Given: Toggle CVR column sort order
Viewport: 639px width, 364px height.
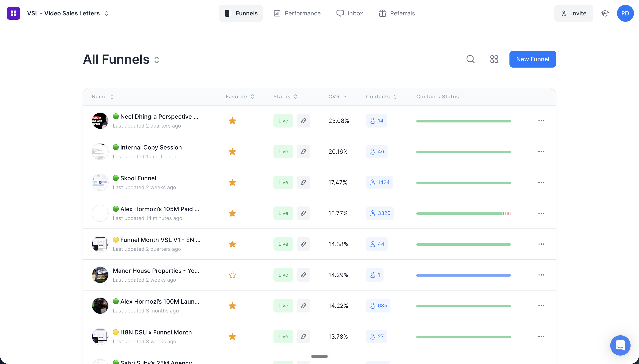Looking at the screenshot, I should click(337, 97).
